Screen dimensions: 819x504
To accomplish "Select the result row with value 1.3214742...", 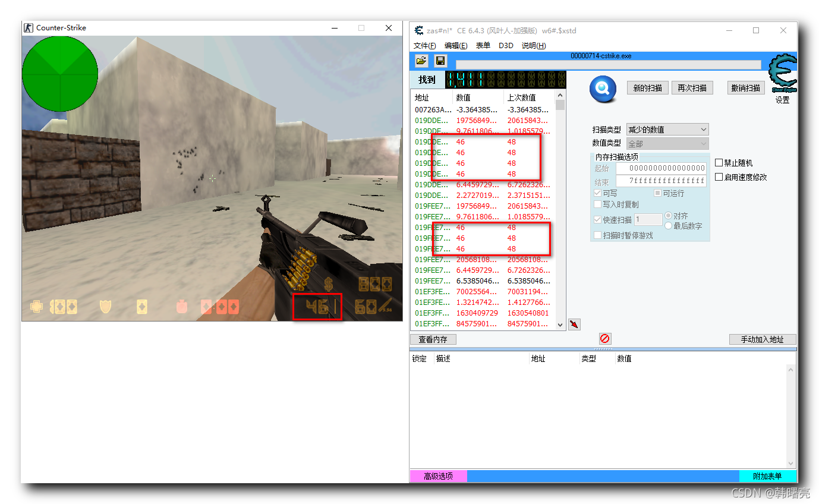I will tap(483, 303).
